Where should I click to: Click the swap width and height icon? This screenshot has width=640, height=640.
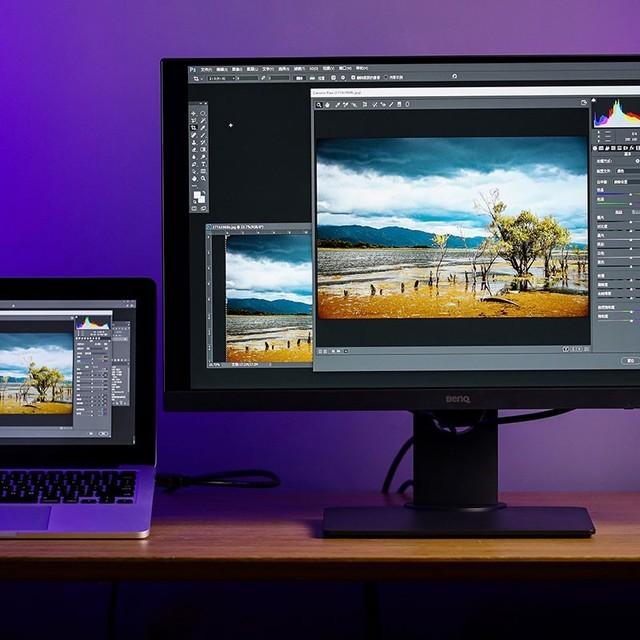(x=263, y=78)
